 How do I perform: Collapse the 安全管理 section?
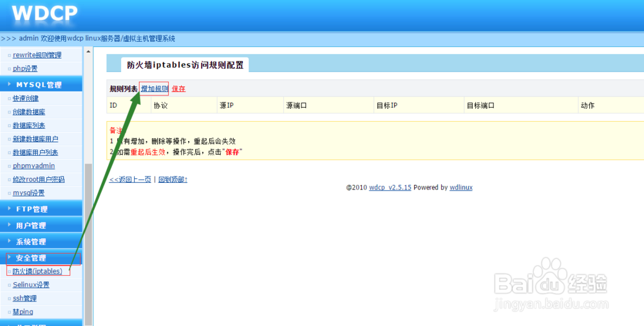(41, 258)
